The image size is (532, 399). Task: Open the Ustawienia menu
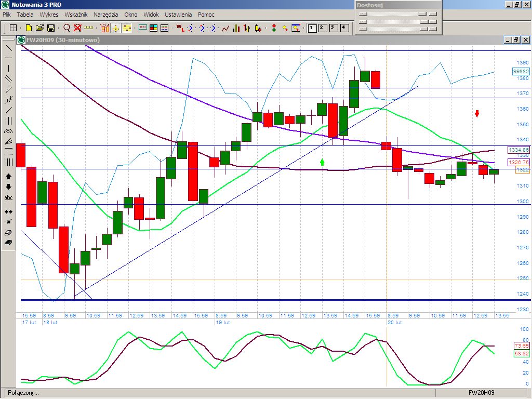point(178,15)
